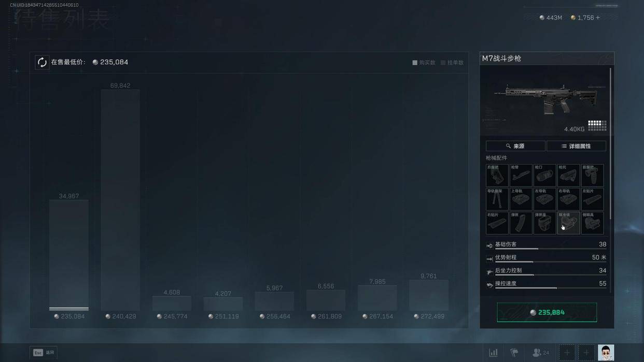Click the 来源 source button
The width and height of the screenshot is (644, 362).
point(515,146)
